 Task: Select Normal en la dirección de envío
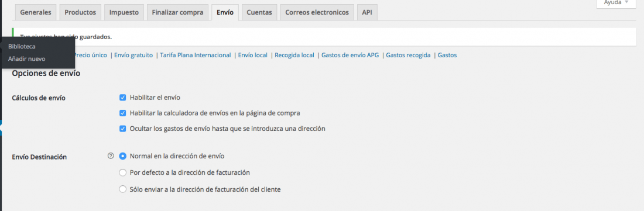coord(122,156)
